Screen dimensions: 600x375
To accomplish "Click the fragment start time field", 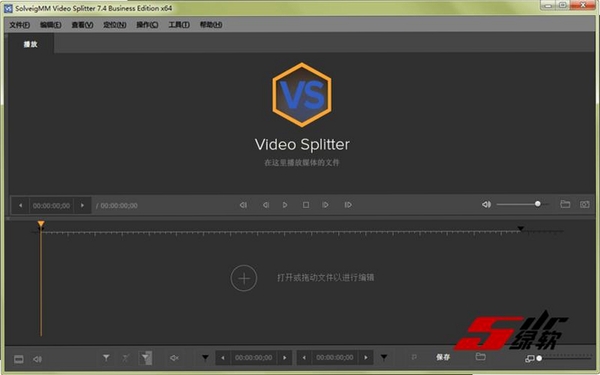I will click(x=254, y=358).
